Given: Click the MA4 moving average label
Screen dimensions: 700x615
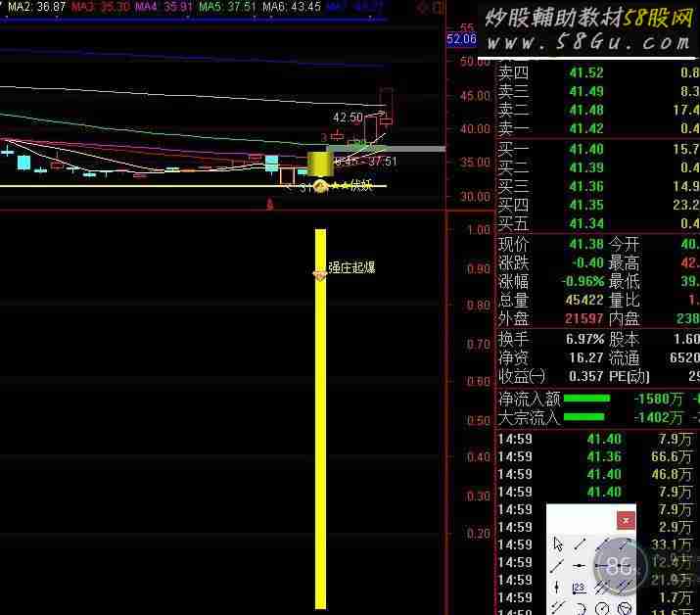Looking at the screenshot, I should (x=163, y=7).
